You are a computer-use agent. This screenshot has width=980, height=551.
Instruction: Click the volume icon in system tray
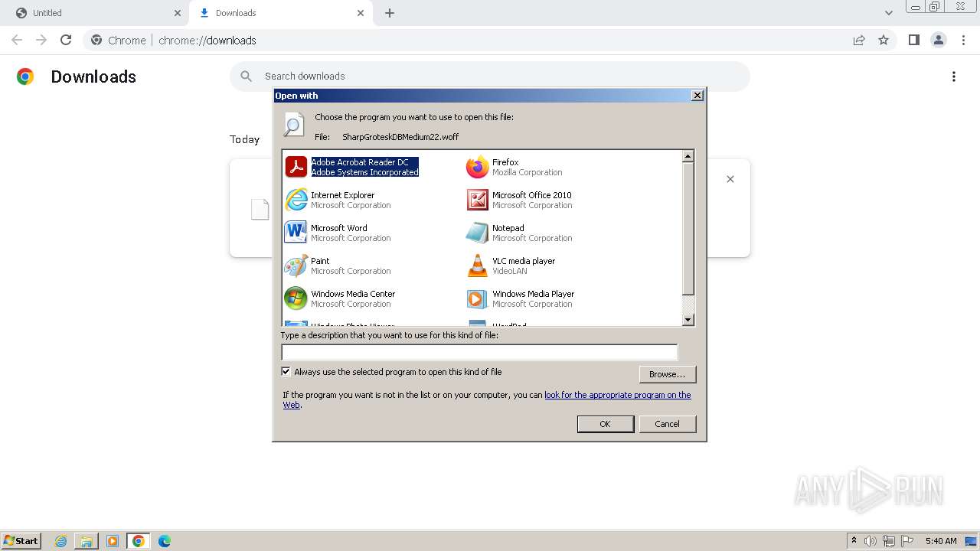pyautogui.click(x=871, y=541)
